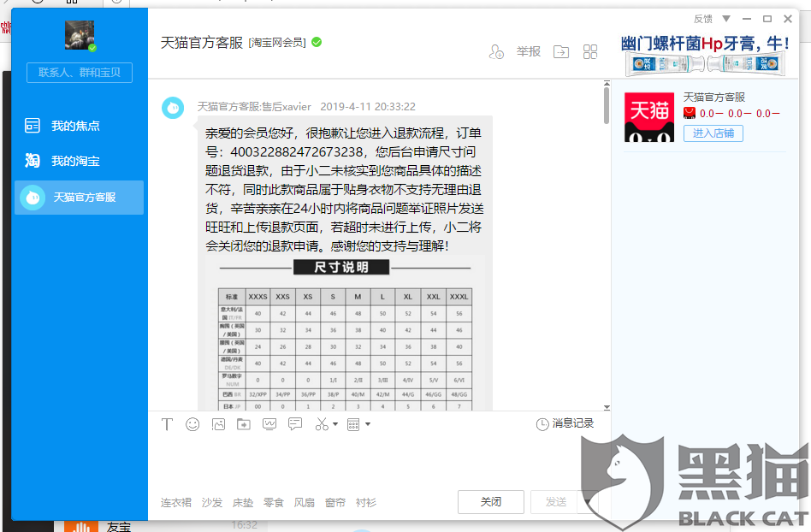Click 零食 suggestion keyword
811x532 pixels.
tap(274, 503)
